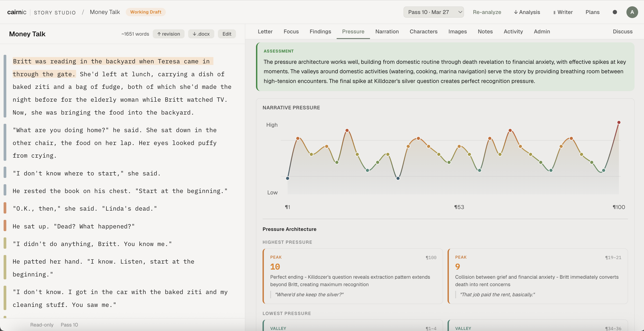
Task: Open the Plans menu
Action: tap(592, 12)
